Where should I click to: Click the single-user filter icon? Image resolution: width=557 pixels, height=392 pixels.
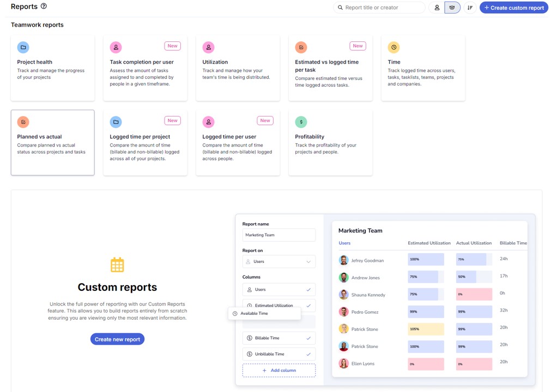pyautogui.click(x=437, y=8)
